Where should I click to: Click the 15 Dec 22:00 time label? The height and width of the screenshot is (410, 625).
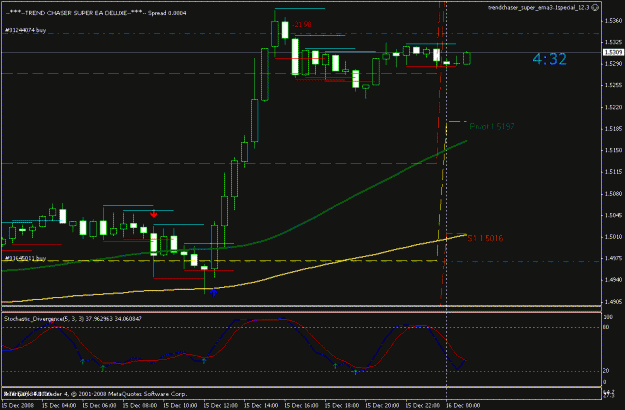(423, 406)
